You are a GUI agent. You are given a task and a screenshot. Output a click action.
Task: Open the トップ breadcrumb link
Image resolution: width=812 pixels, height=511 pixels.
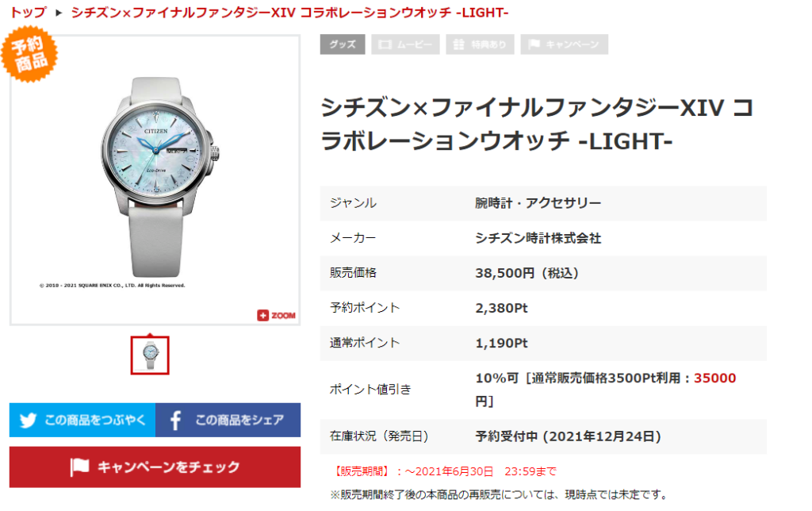(x=28, y=12)
